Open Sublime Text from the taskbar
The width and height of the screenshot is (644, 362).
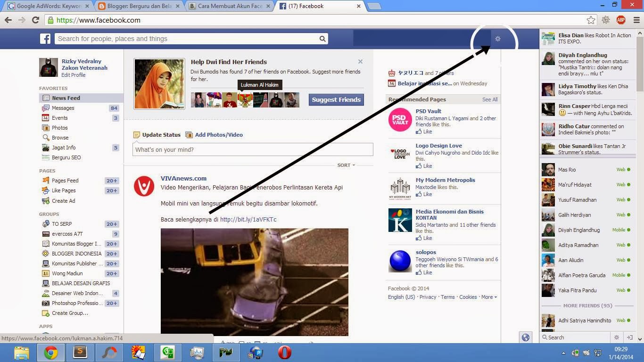tap(80, 353)
